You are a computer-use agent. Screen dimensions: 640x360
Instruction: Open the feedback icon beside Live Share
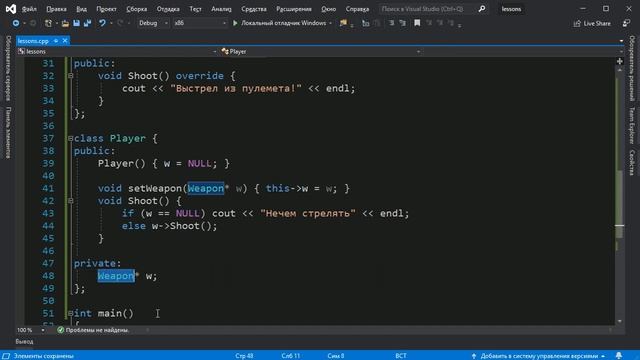click(x=626, y=24)
